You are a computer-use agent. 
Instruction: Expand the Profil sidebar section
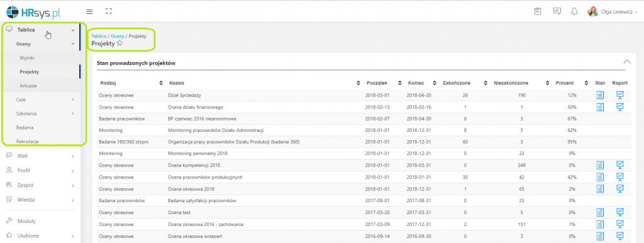[x=73, y=171]
